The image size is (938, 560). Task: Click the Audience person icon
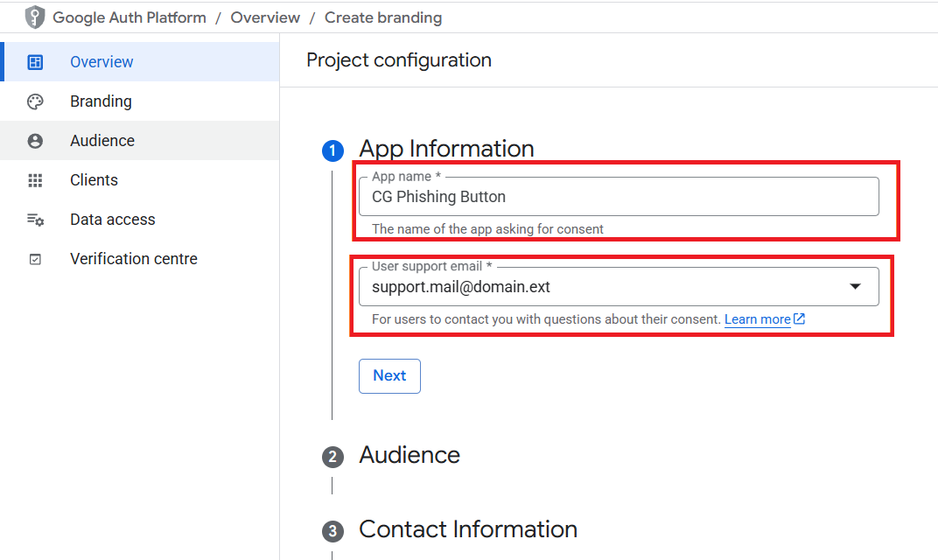coord(35,141)
